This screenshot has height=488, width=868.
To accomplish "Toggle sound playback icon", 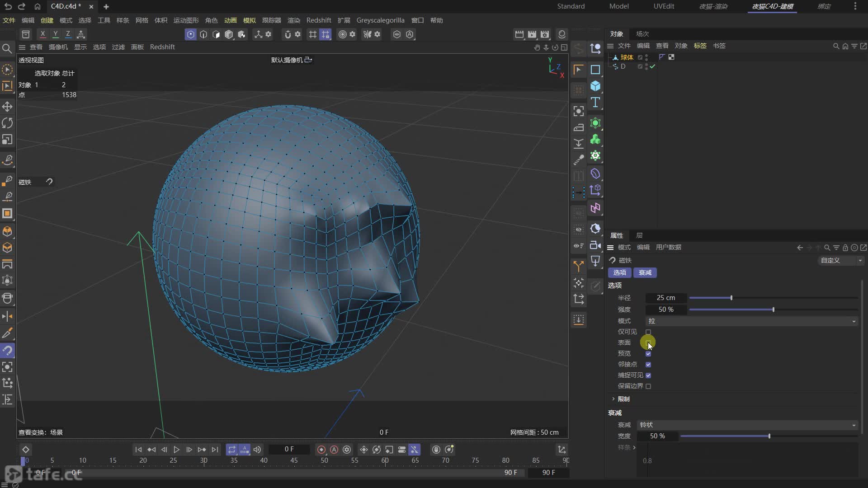I will pos(257,450).
